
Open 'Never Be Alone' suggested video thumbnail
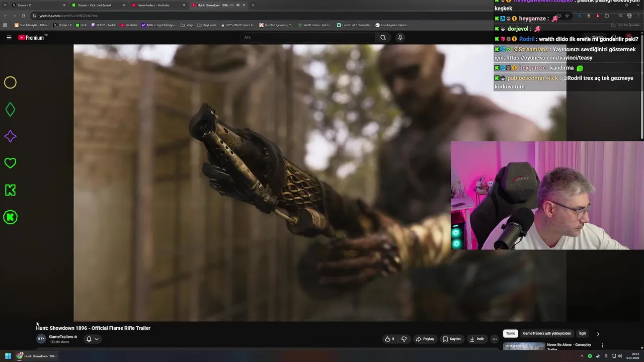pos(524,347)
